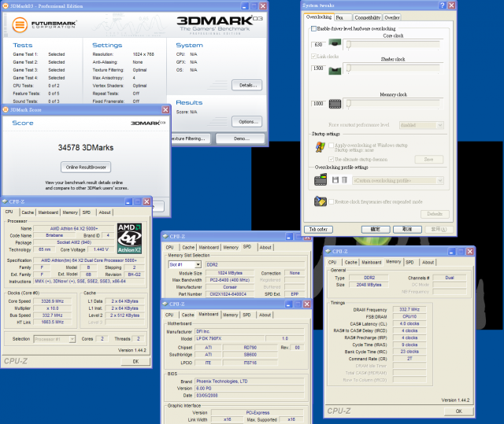The width and height of the screenshot is (504, 424).
Task: Save the overclocking profile with floppy icon
Action: pos(335,180)
